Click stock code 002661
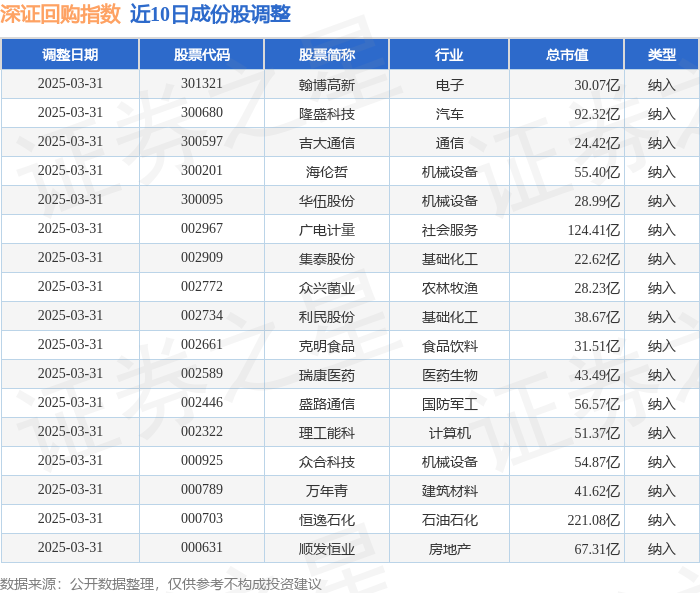 click(x=202, y=345)
